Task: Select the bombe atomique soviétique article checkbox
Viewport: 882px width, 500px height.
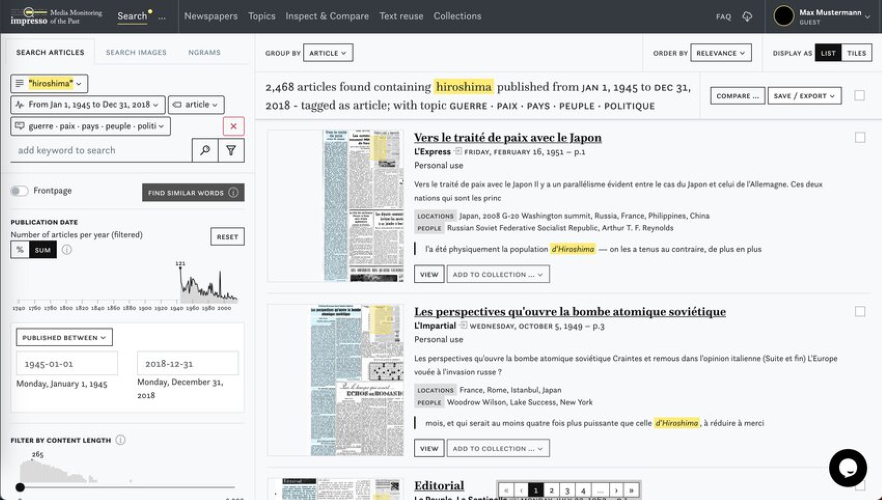Action: [860, 311]
